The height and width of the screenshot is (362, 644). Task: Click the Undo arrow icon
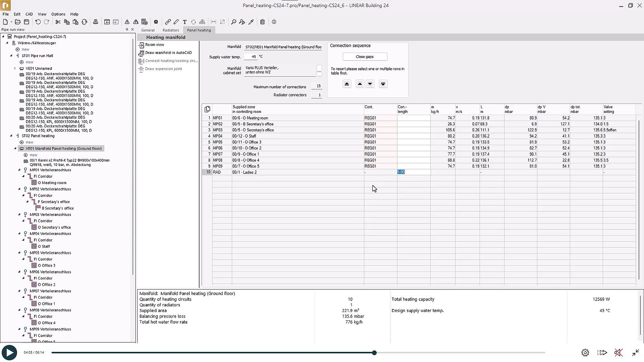pos(38,22)
